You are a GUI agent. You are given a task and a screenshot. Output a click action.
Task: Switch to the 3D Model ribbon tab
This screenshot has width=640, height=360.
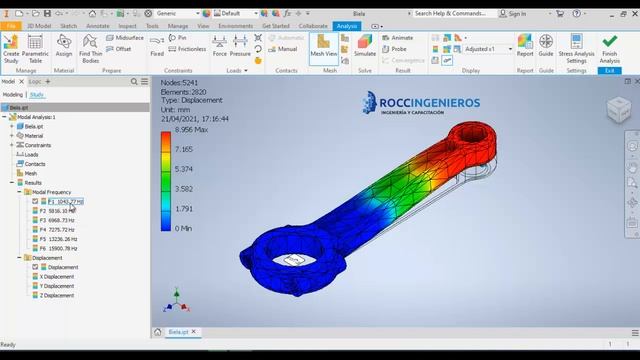coord(39,26)
